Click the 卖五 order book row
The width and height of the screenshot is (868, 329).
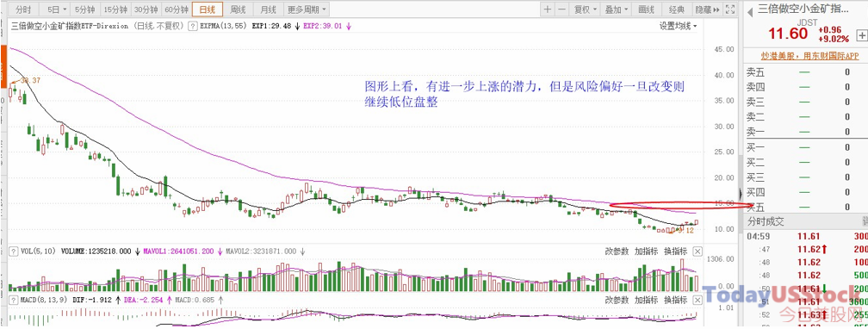click(x=806, y=72)
